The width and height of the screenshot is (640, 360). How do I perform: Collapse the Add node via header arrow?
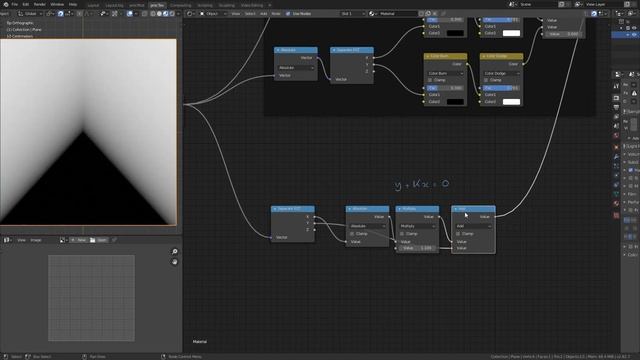(x=456, y=209)
